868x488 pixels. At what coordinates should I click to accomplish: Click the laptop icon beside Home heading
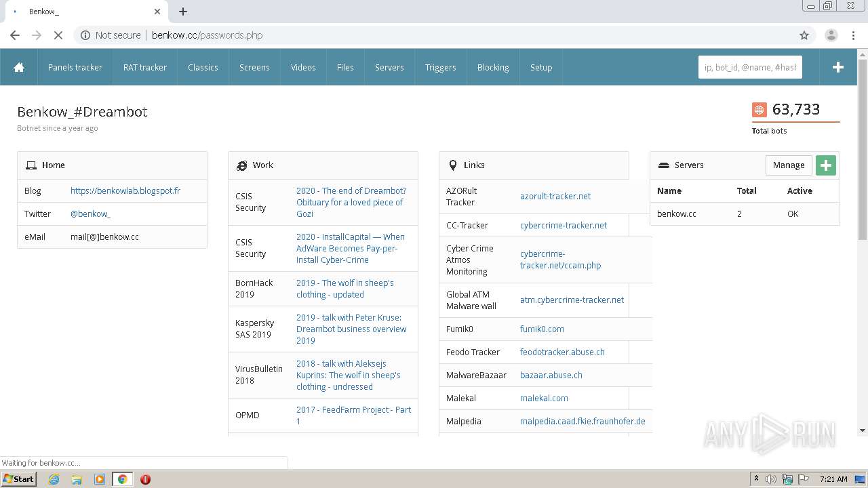pos(31,165)
